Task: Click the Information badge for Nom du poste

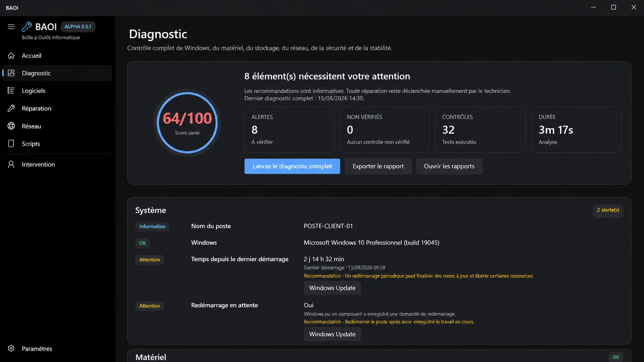Action: point(152,227)
